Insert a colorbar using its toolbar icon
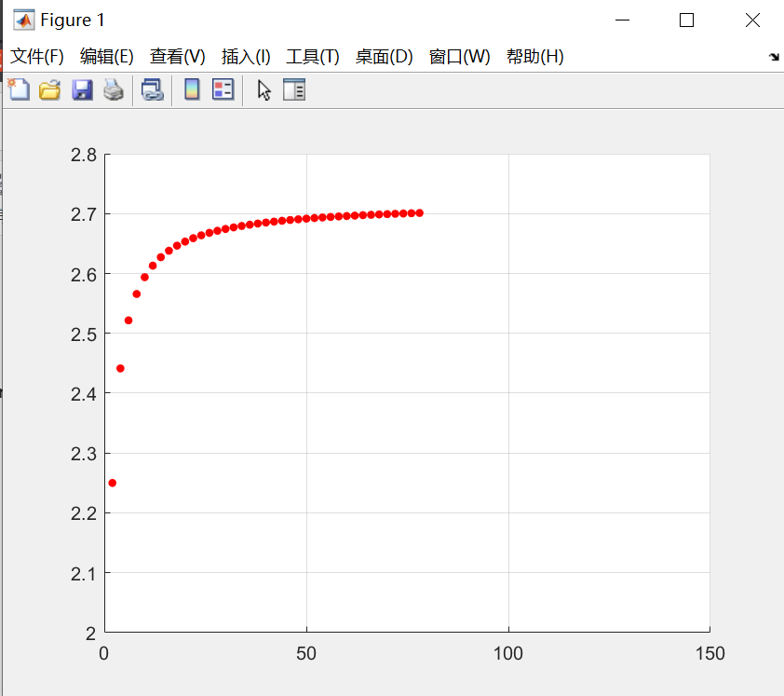784x696 pixels. pos(191,89)
